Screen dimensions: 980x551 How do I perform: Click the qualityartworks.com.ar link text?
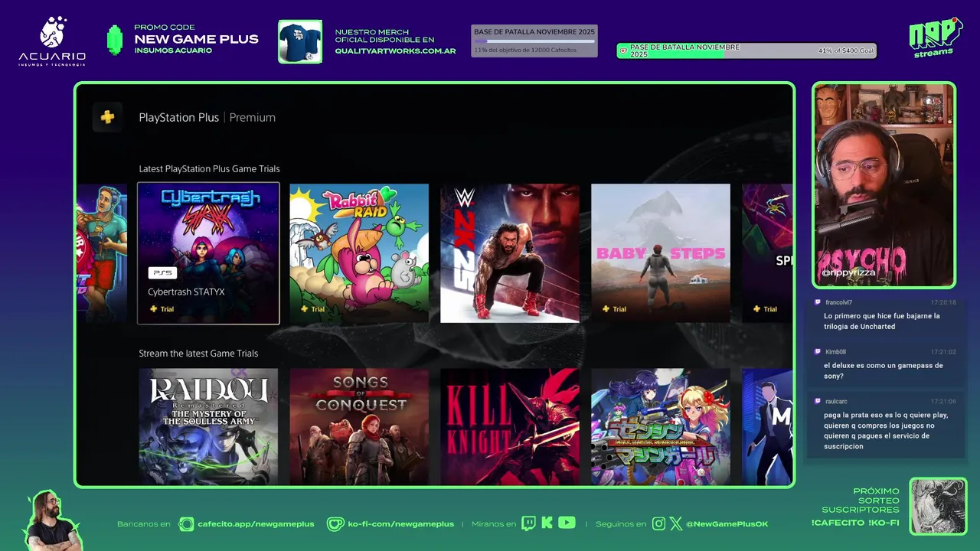pyautogui.click(x=395, y=51)
